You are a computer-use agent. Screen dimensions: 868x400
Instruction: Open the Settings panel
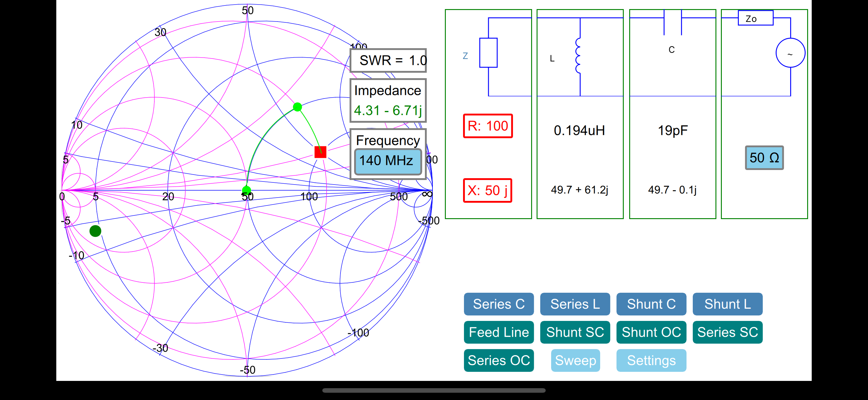651,361
